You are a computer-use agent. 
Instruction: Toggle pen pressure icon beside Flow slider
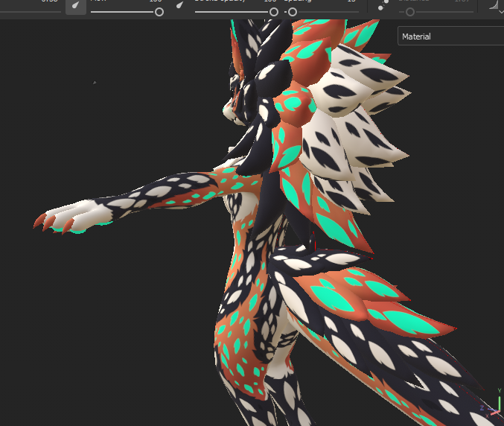(x=76, y=5)
